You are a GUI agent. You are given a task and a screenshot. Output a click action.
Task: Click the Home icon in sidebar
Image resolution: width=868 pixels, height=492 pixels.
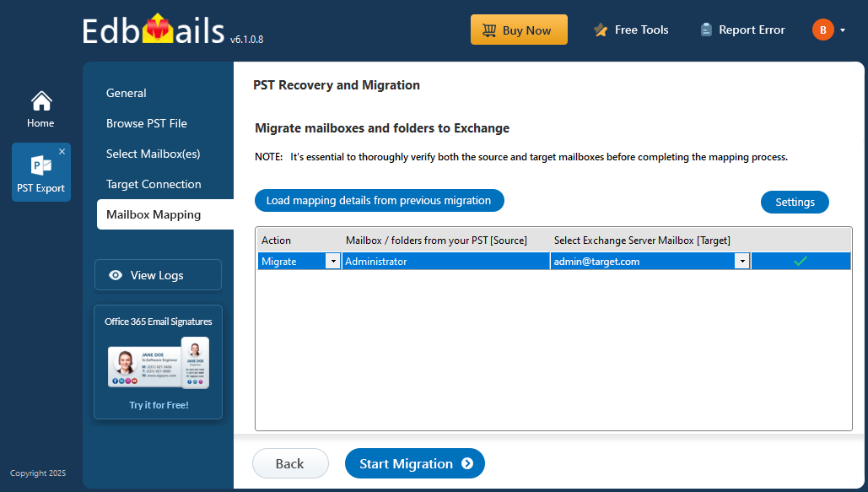pyautogui.click(x=40, y=102)
